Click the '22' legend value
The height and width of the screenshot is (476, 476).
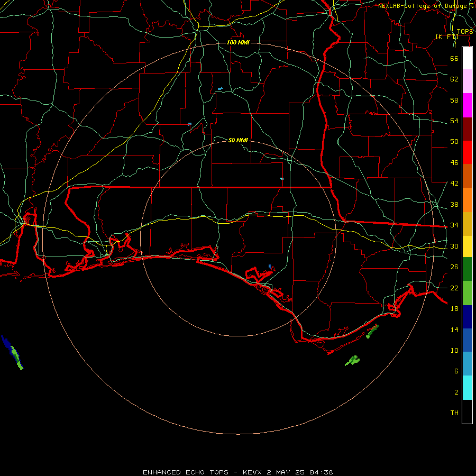454,288
